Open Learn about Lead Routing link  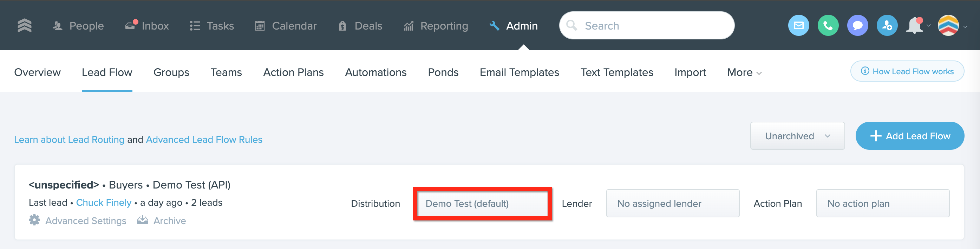pos(69,140)
